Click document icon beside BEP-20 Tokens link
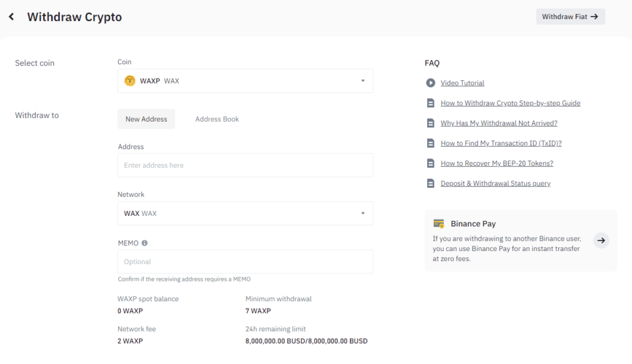The width and height of the screenshot is (632, 364). tap(430, 163)
